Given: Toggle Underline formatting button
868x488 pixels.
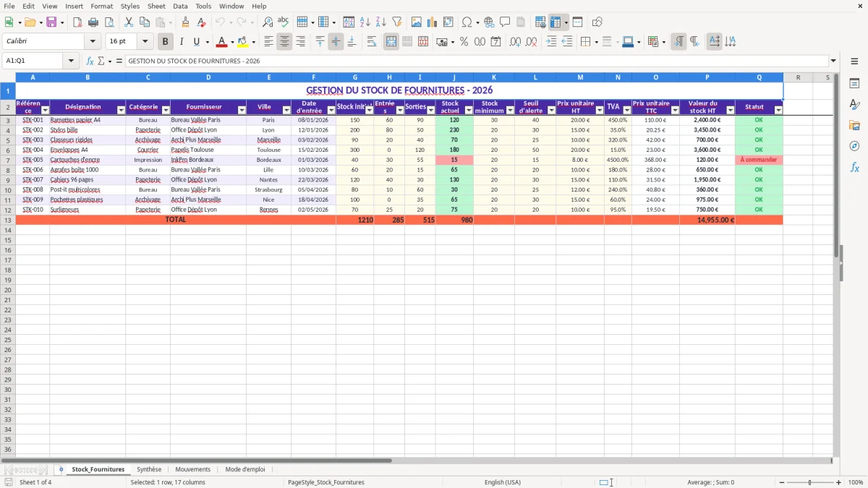Looking at the screenshot, I should coord(196,42).
